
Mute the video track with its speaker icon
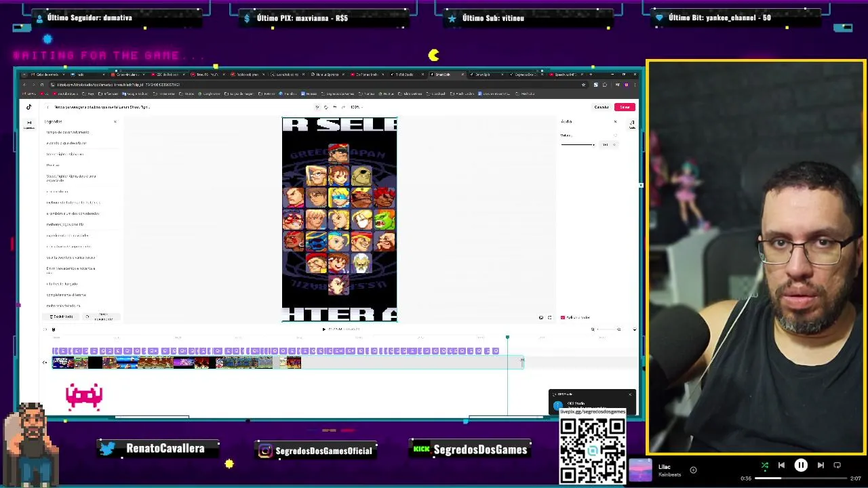[x=45, y=363]
